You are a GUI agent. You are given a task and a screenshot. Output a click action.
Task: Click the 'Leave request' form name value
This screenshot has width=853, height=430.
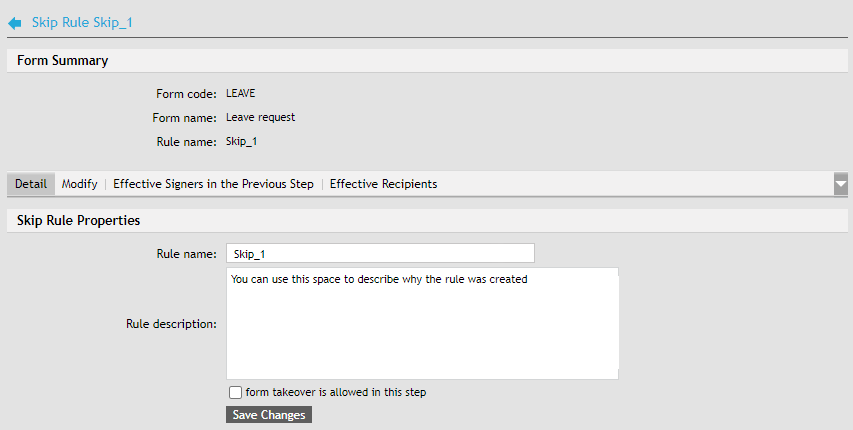[x=261, y=118]
